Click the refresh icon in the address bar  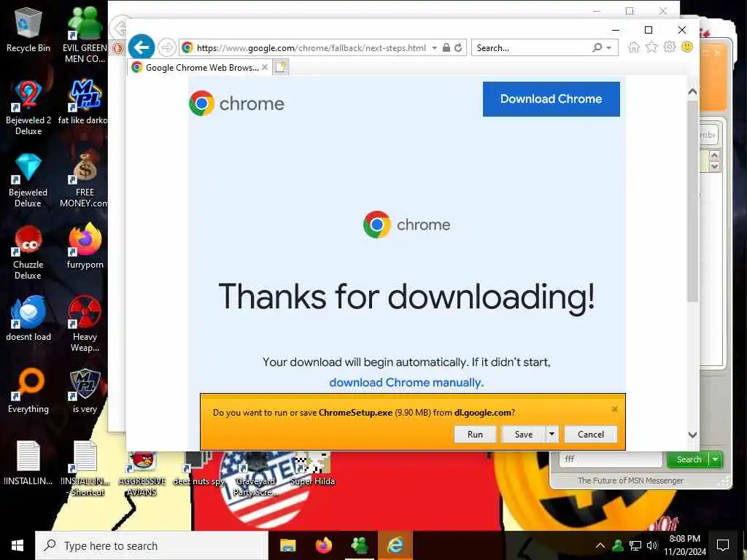(458, 47)
